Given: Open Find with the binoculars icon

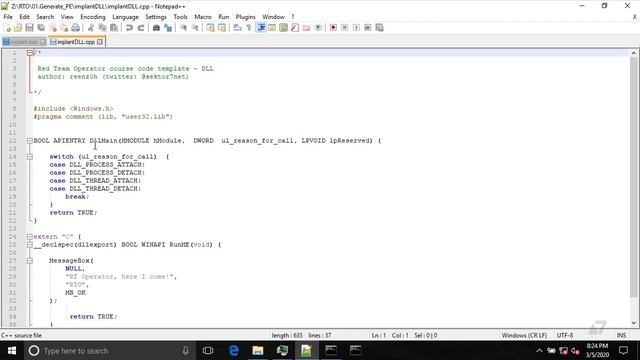Looking at the screenshot, I should [156, 28].
